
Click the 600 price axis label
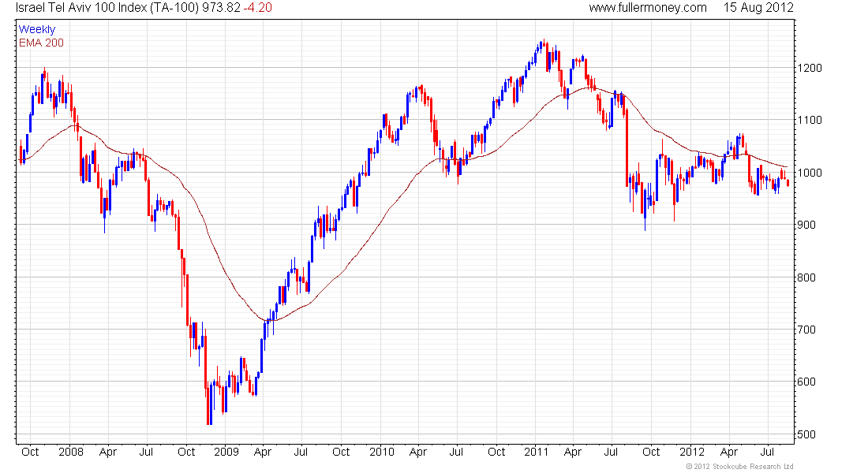pyautogui.click(x=806, y=382)
